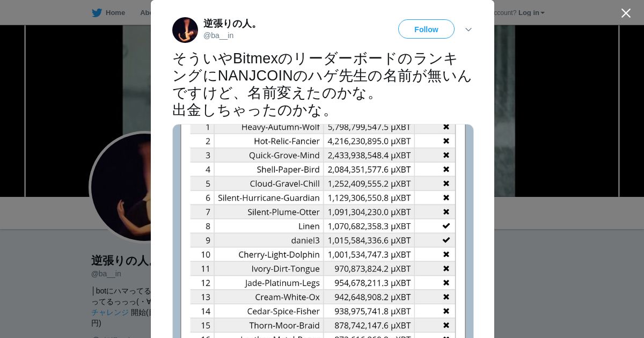Screen dimensions: 644x338
Task: Click the large background profile picture
Action: [121, 187]
